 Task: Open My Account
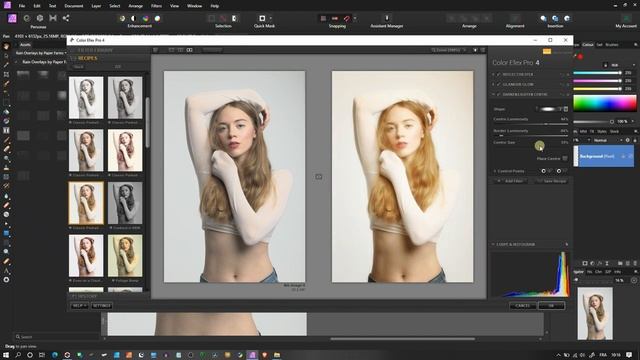(626, 21)
